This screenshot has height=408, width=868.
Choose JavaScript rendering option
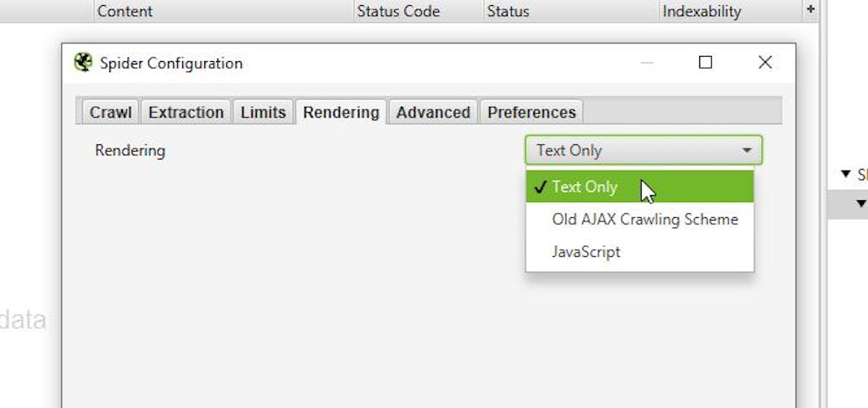(586, 252)
